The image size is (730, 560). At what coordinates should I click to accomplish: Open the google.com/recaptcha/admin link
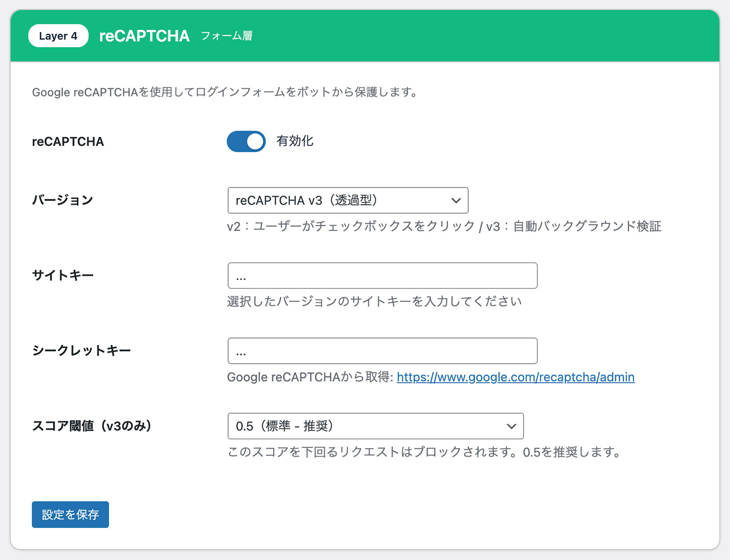click(516, 377)
